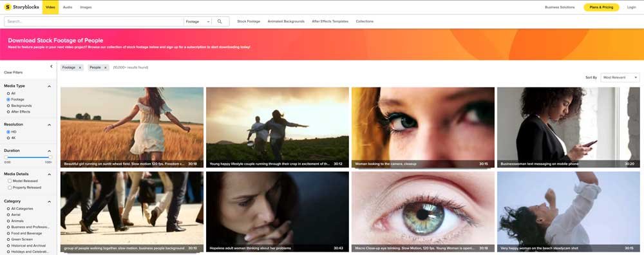Open the Animated Backgrounds menu
Image resolution: width=644 pixels, height=255 pixels.
286,21
